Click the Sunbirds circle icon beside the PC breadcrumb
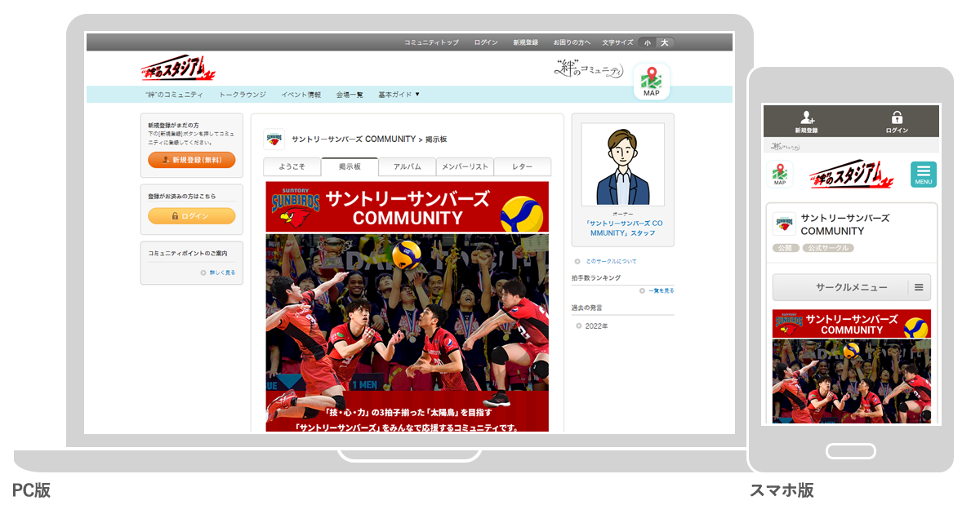This screenshot has width=980, height=514. (274, 140)
